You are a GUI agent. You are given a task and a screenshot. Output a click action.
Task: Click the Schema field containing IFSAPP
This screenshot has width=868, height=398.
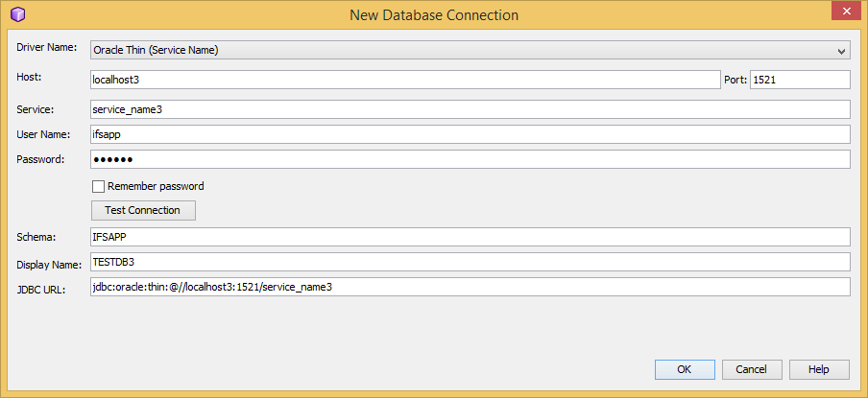(470, 237)
